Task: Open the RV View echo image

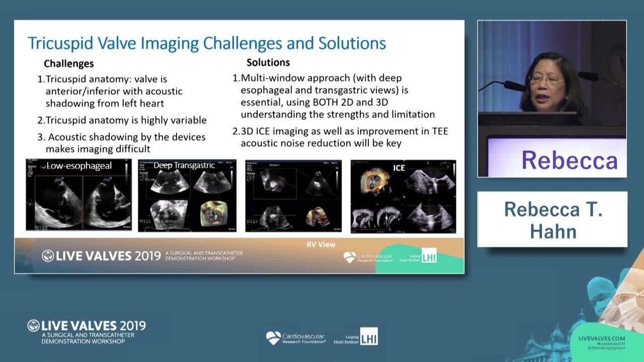Action: tap(293, 196)
